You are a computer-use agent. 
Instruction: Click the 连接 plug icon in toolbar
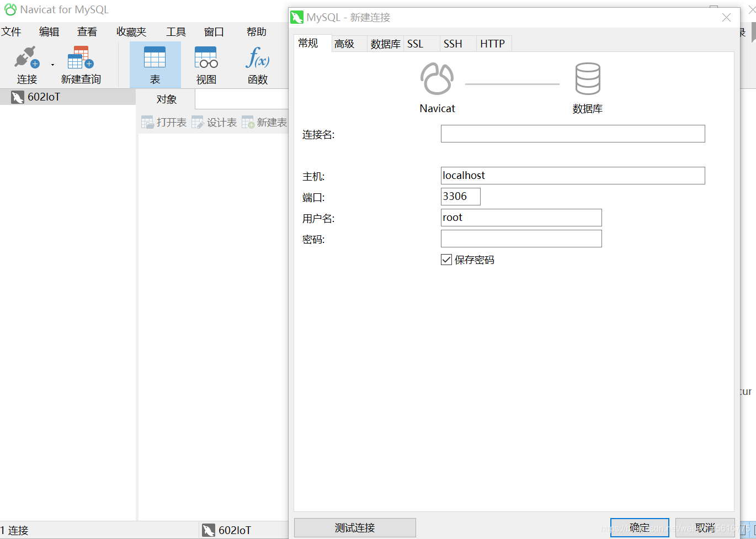pos(26,57)
